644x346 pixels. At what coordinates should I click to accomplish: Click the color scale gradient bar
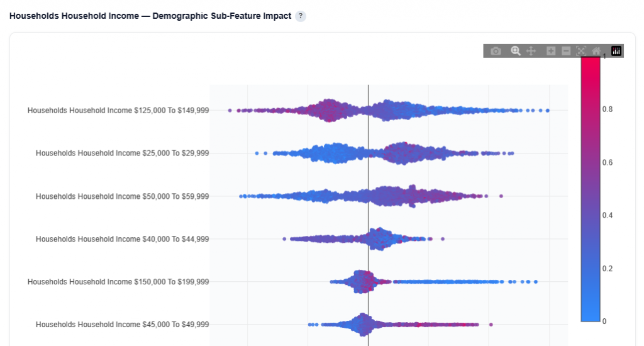591,189
